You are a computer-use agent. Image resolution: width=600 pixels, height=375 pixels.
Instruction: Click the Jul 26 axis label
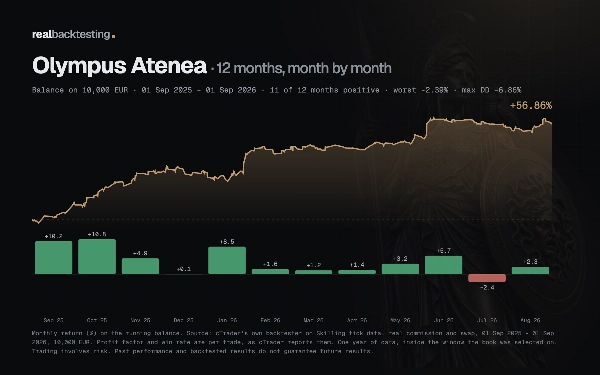487,320
